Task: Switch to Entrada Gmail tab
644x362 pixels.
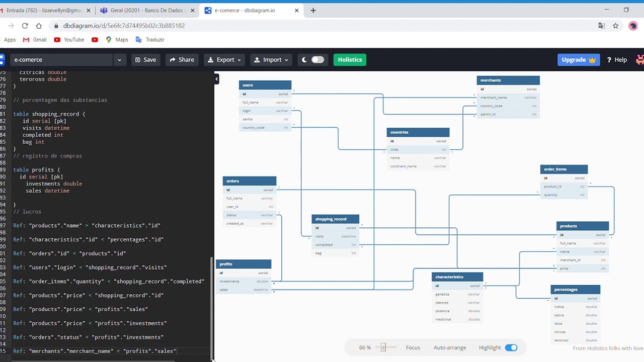Action: point(44,10)
